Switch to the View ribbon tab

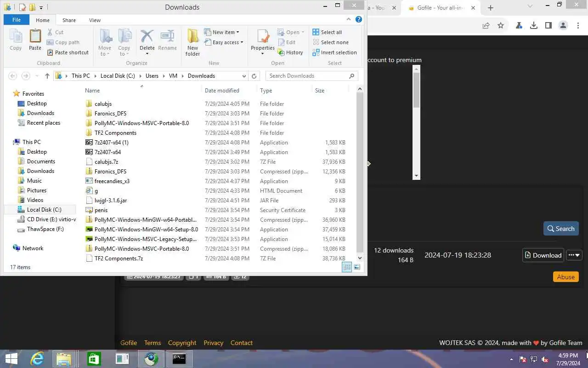(95, 20)
